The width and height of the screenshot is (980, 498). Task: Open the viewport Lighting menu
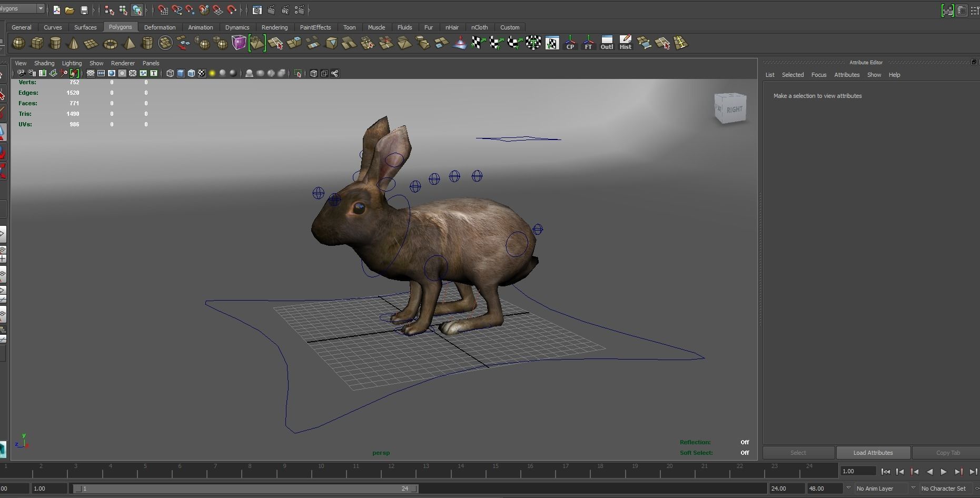click(72, 63)
